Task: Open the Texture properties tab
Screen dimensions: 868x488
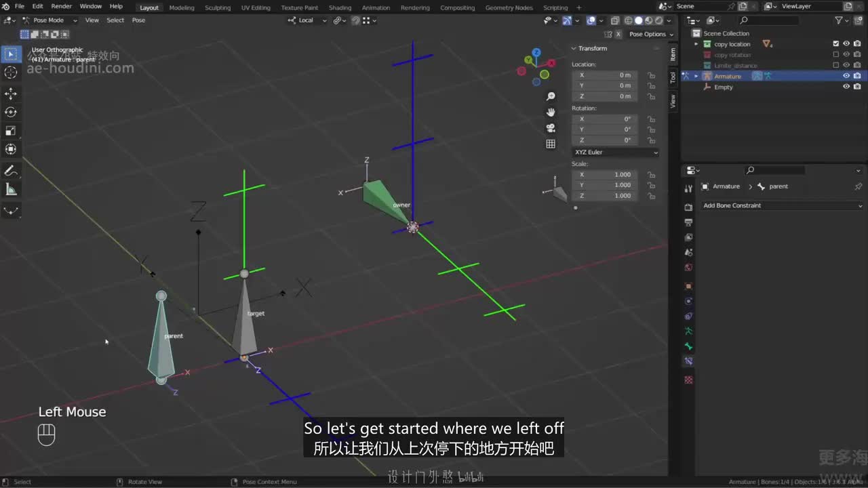Action: click(688, 380)
